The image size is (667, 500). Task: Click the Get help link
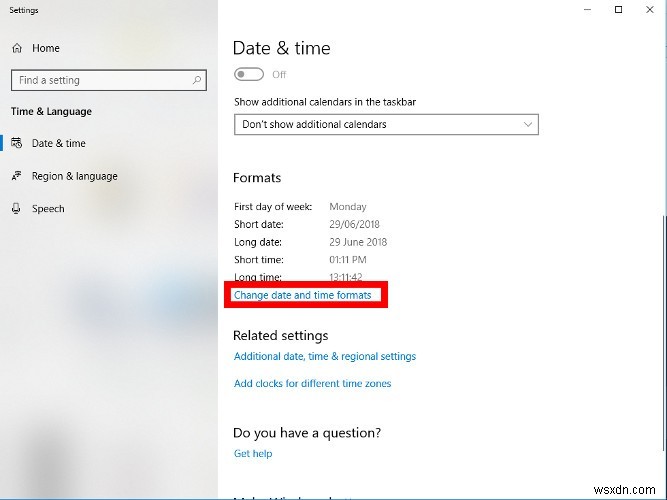(x=253, y=454)
